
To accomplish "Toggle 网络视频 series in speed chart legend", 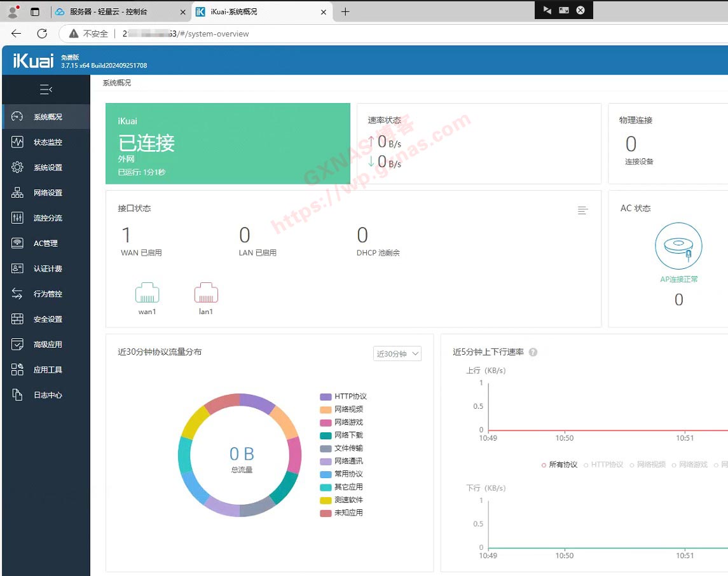I will [x=648, y=465].
